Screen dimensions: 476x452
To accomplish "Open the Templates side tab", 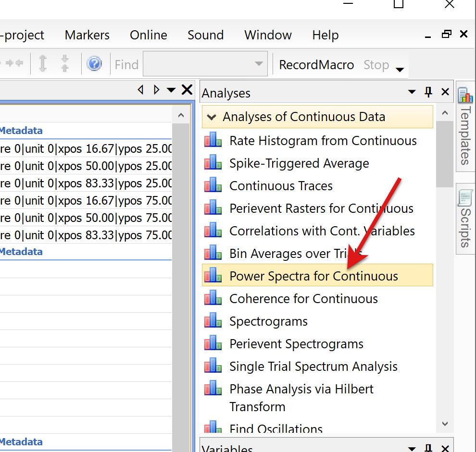I will pyautogui.click(x=465, y=127).
